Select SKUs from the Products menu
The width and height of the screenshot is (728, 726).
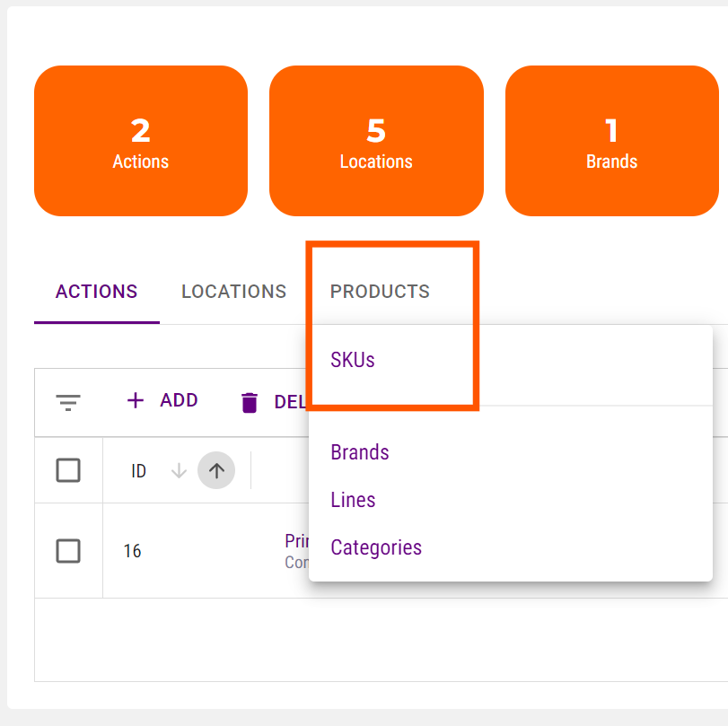353,360
